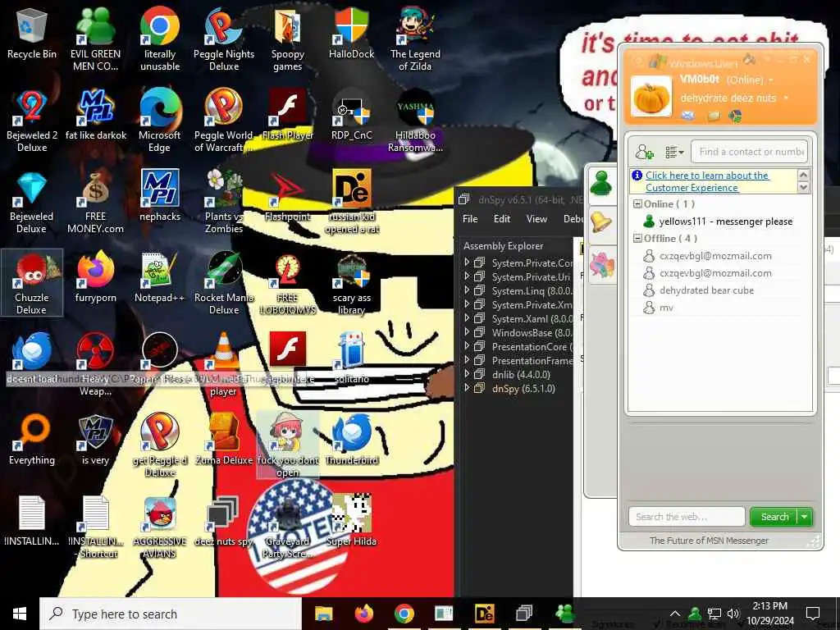The height and width of the screenshot is (630, 840).
Task: Open the File menu in dnSpy
Action: tap(470, 218)
